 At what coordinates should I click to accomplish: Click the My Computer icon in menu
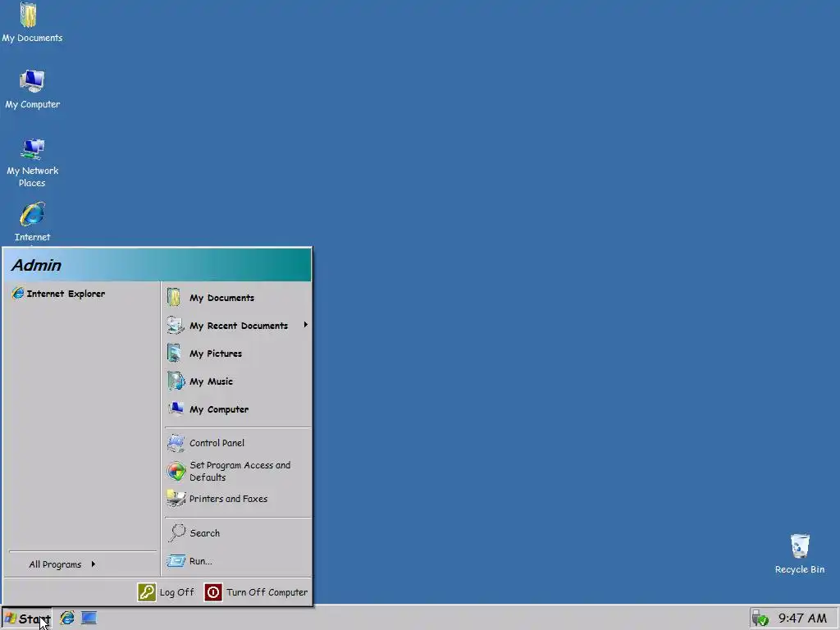click(x=176, y=409)
